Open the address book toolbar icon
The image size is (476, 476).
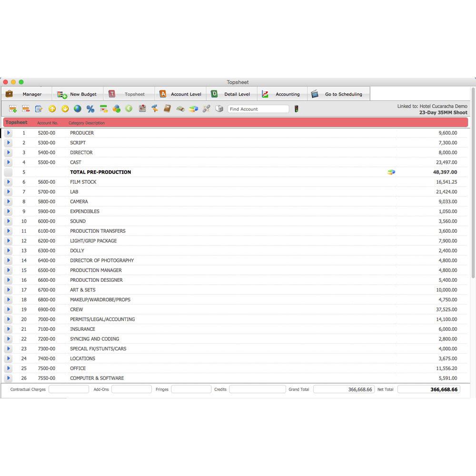point(168,109)
